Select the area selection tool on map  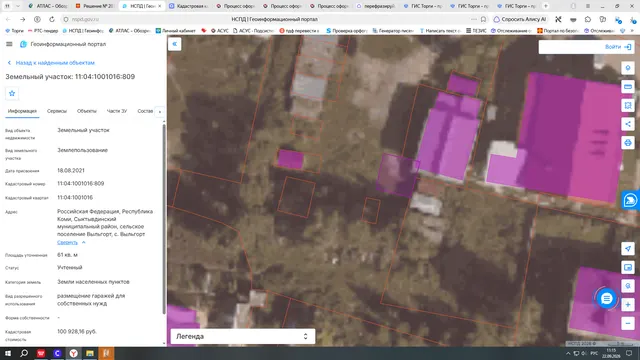tap(628, 105)
